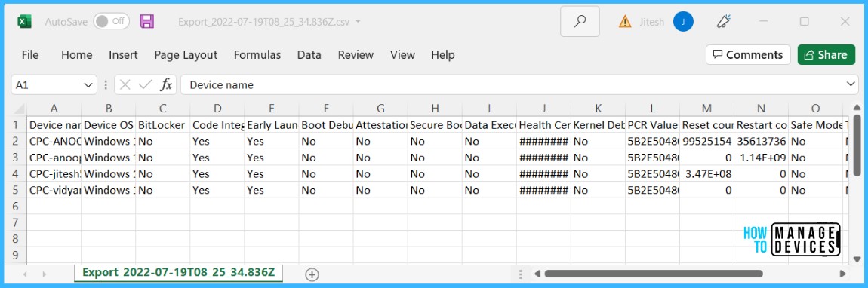The height and width of the screenshot is (288, 868).
Task: Click the previous sheet navigation arrow
Action: pyautogui.click(x=24, y=274)
